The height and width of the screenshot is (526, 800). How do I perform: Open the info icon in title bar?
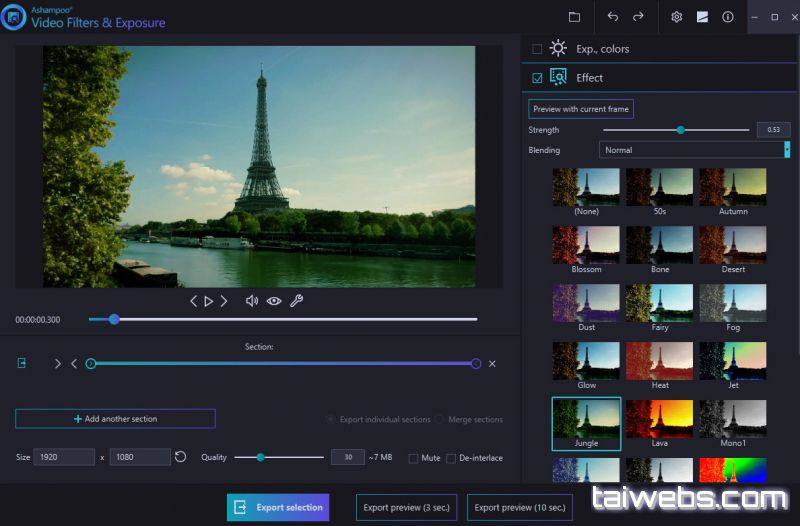[x=728, y=17]
